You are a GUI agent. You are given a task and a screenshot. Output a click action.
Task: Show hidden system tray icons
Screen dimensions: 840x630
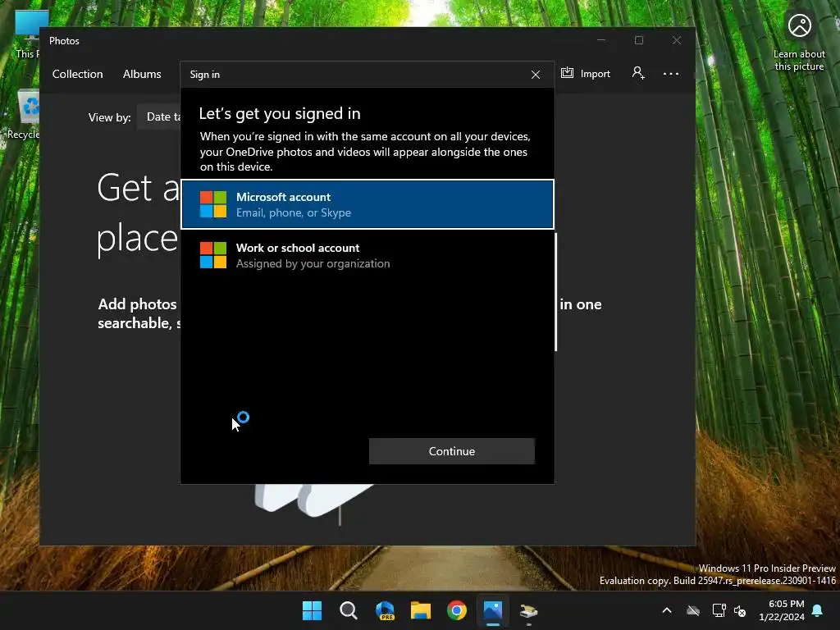[x=667, y=610]
